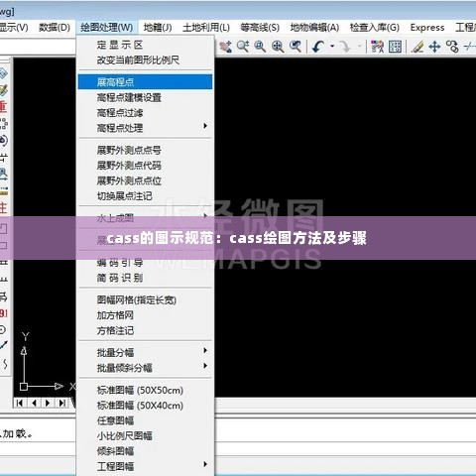Select 倾斜图幅 menu item

point(145,451)
